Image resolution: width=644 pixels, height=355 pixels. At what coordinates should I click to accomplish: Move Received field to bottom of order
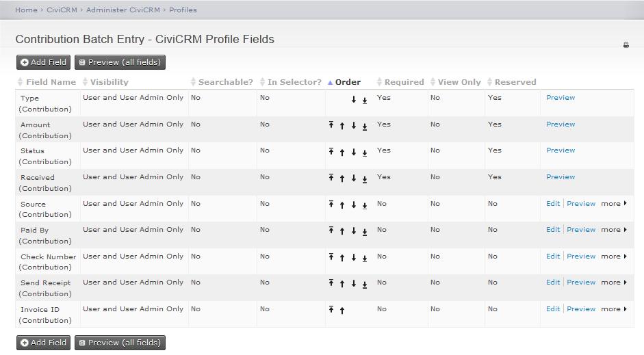(365, 179)
